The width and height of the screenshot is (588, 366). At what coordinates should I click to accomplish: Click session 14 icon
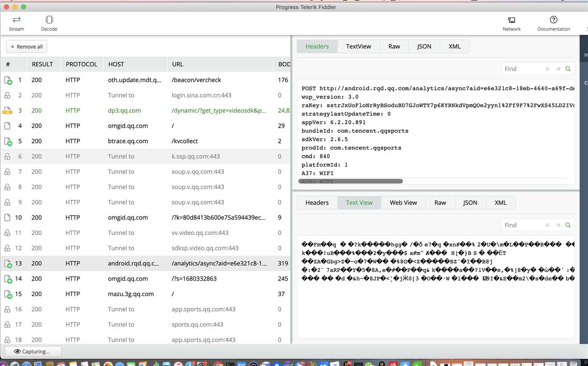pos(8,279)
